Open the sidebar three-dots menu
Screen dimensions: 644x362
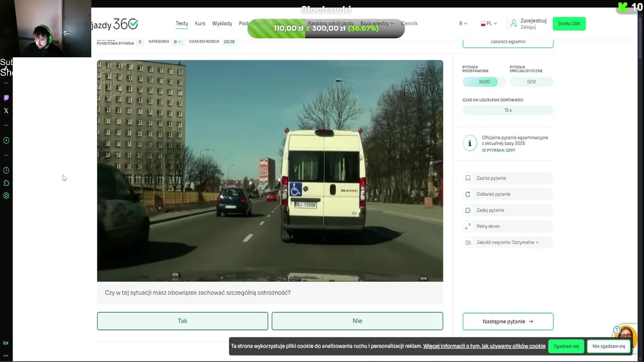click(x=6, y=355)
